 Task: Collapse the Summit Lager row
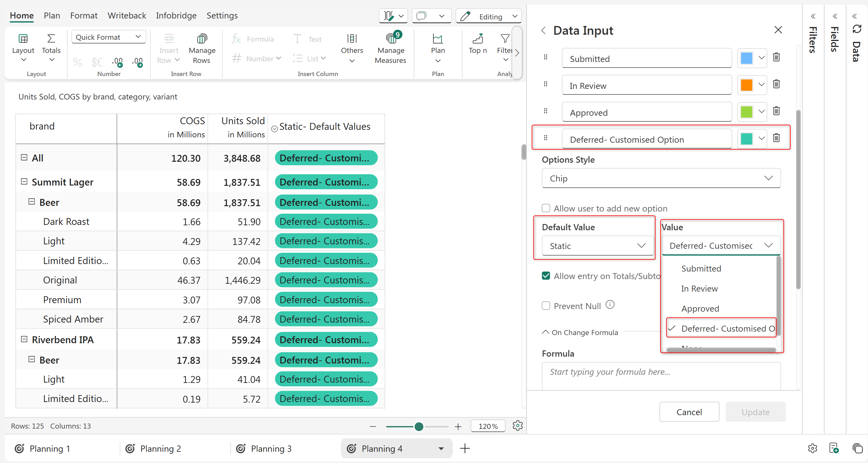tap(24, 182)
